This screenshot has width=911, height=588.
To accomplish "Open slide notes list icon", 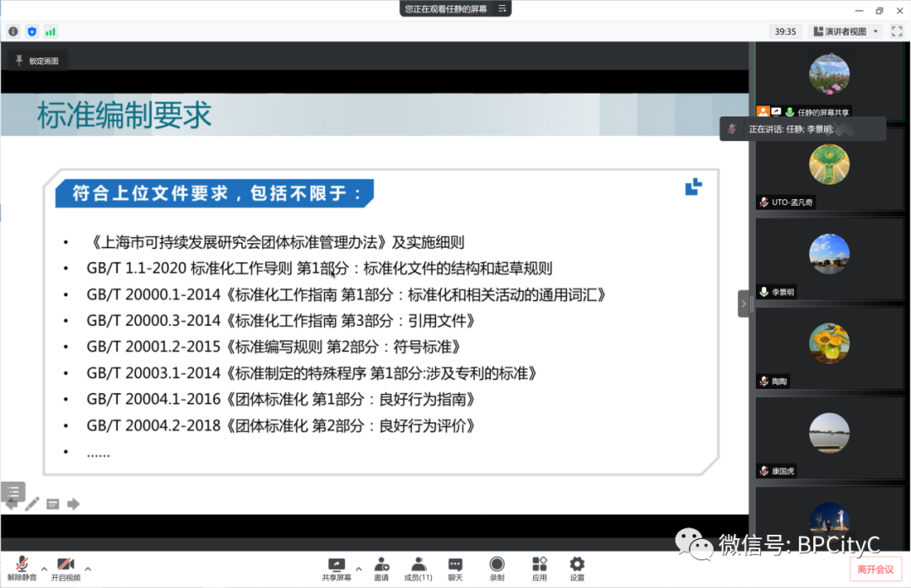I will [x=53, y=504].
